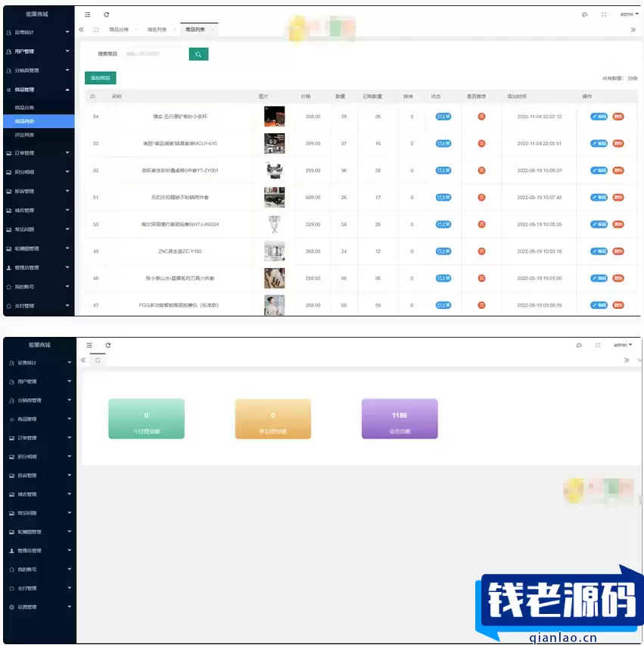This screenshot has height=645, width=644.
Task: Home tab icon on dashboard screen
Action: [x=98, y=360]
